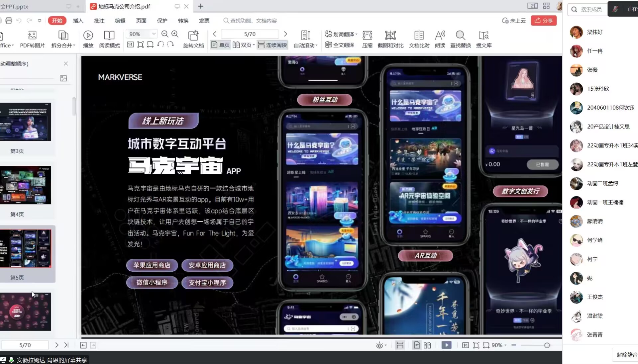Click the red 分享 share button
Screen dimensions: 638x364
click(x=544, y=21)
